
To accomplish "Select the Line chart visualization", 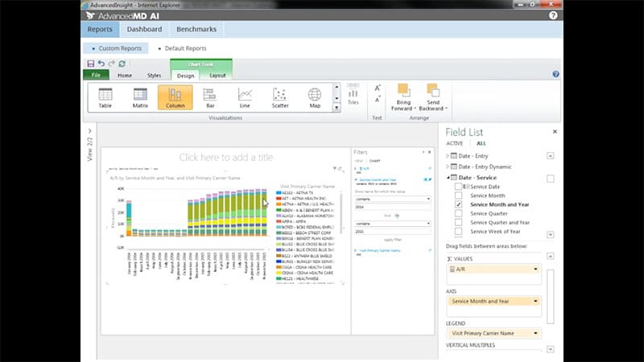I will tap(245, 97).
